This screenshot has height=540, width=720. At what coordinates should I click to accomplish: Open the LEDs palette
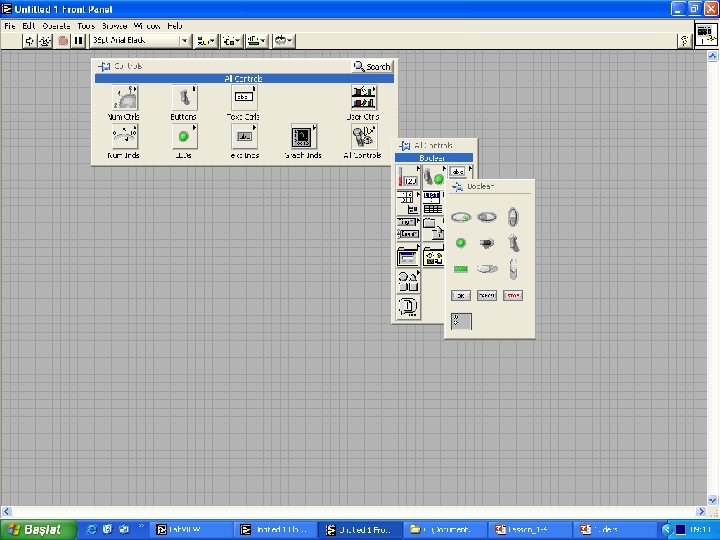[185, 136]
